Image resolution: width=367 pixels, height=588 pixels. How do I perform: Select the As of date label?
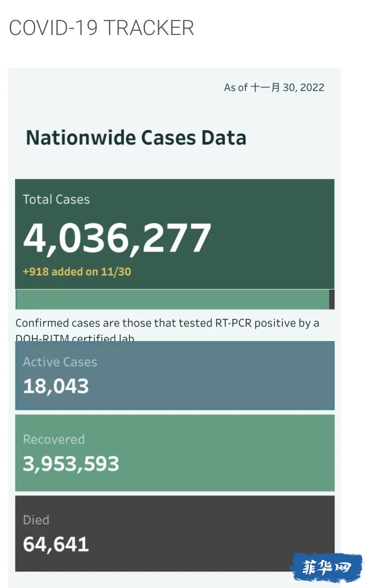click(274, 87)
